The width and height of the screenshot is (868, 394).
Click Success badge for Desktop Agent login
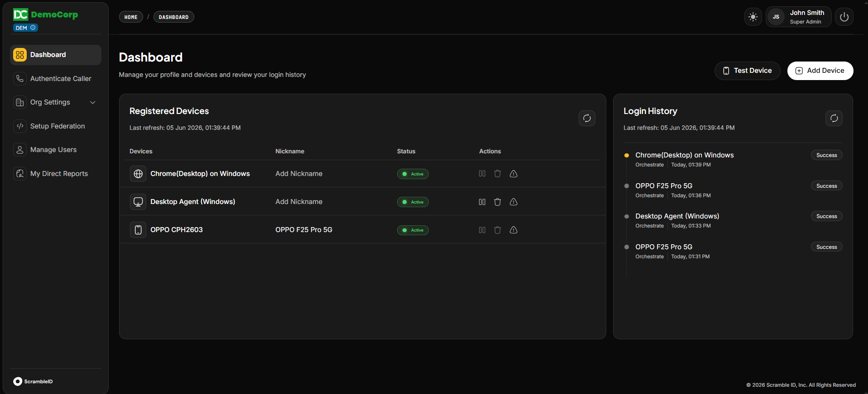[826, 216]
